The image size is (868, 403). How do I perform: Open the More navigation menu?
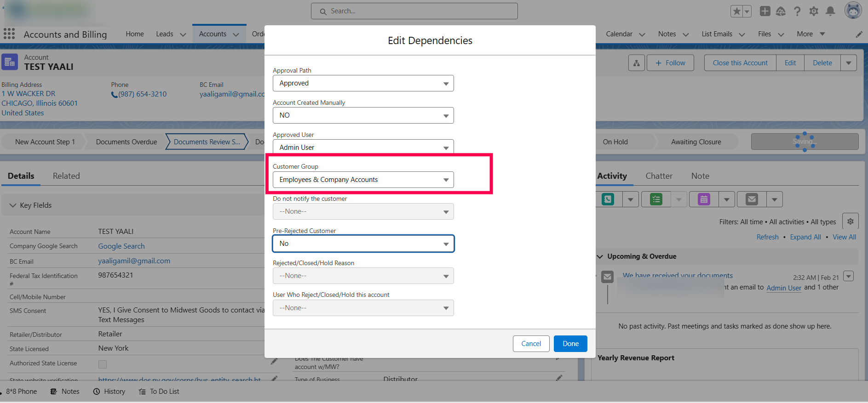811,34
